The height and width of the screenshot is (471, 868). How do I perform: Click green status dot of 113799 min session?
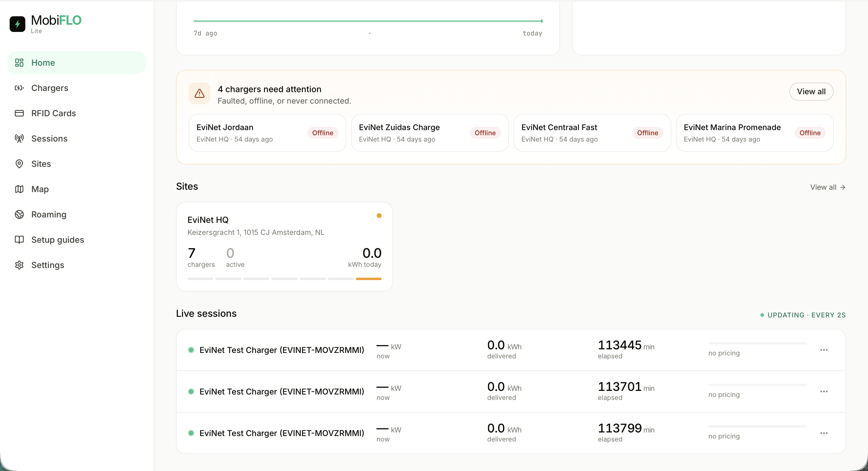[191, 433]
